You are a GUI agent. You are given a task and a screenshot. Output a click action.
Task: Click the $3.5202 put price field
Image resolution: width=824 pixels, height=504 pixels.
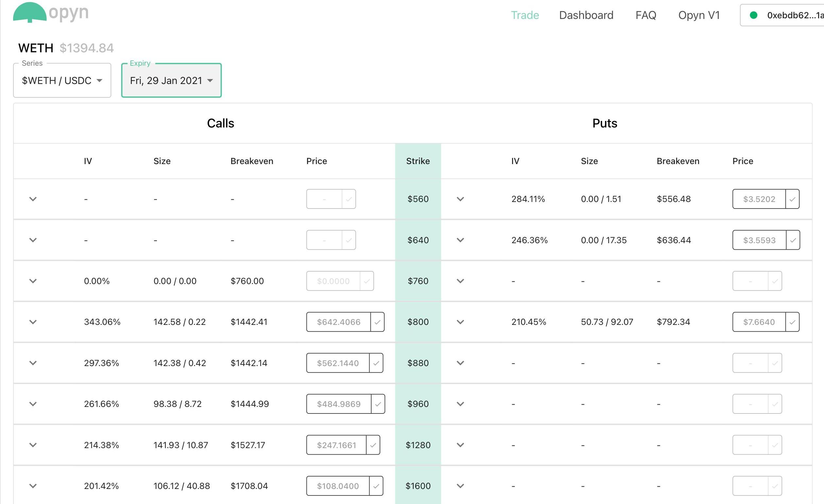tap(759, 199)
